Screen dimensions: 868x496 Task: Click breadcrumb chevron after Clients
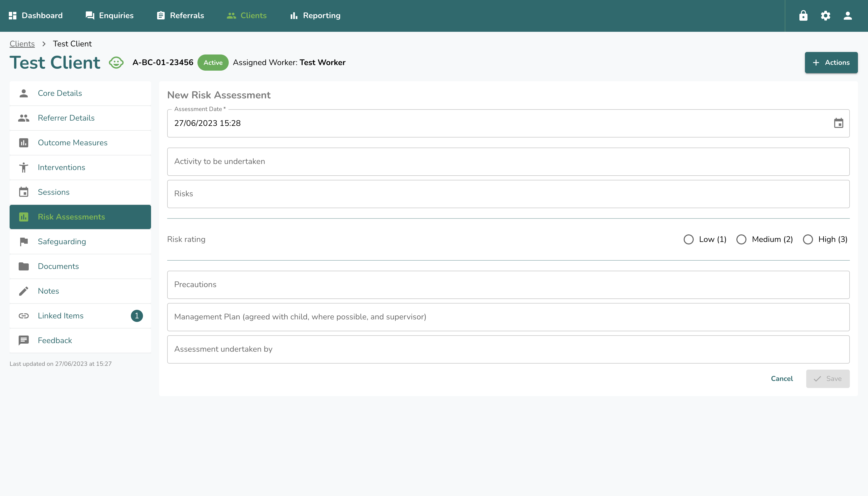44,44
